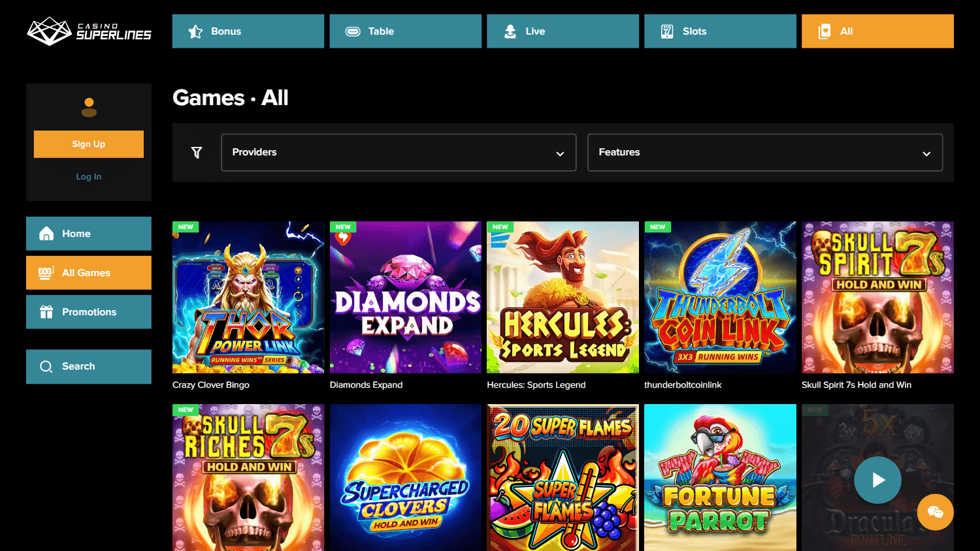980x551 pixels.
Task: Select the All games tab
Action: pos(877,31)
